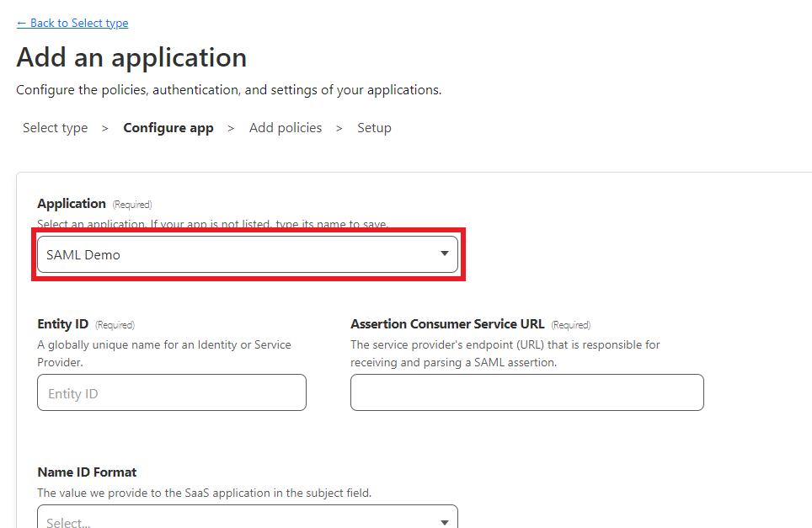The height and width of the screenshot is (528, 812).
Task: Click the Add an application page heading
Action: point(131,57)
